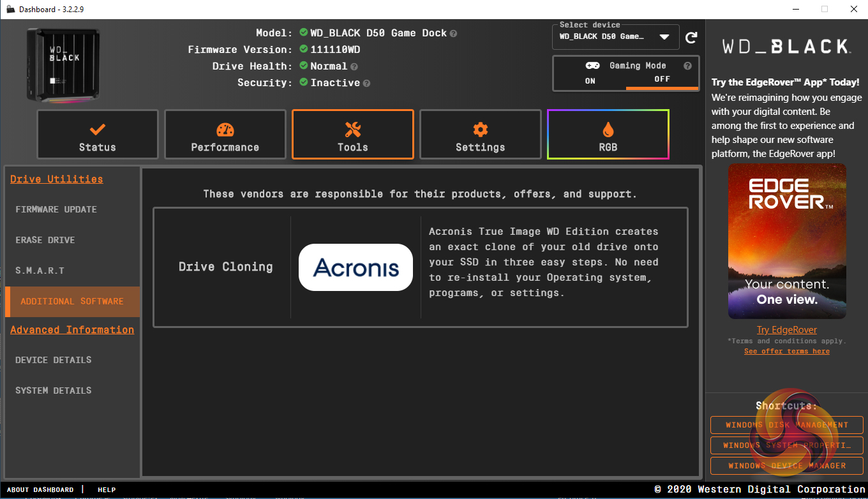Image resolution: width=868 pixels, height=499 pixels.
Task: Click the gamepad icon in Gaming Mode
Action: [x=592, y=66]
